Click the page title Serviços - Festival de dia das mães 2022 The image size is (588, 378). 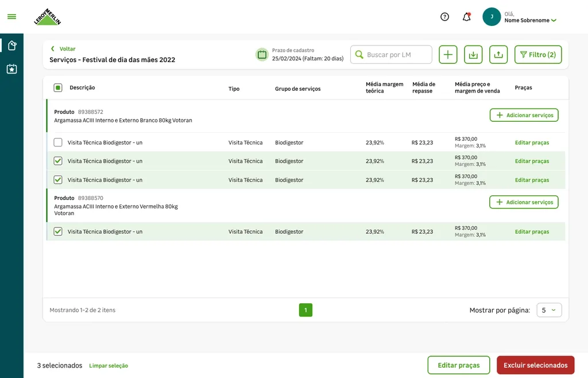click(112, 60)
